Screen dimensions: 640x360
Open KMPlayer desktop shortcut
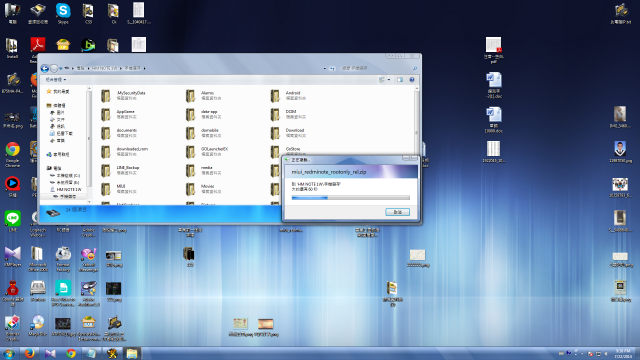(x=12, y=257)
